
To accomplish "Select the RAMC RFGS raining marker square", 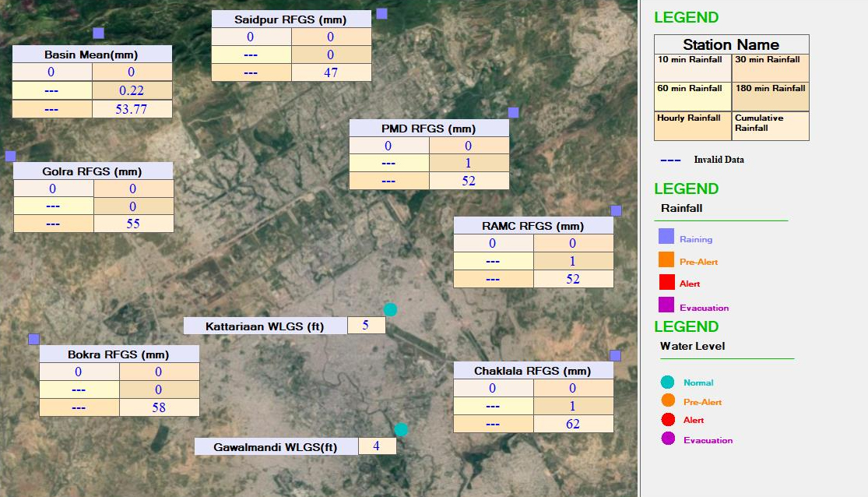I will point(616,210).
